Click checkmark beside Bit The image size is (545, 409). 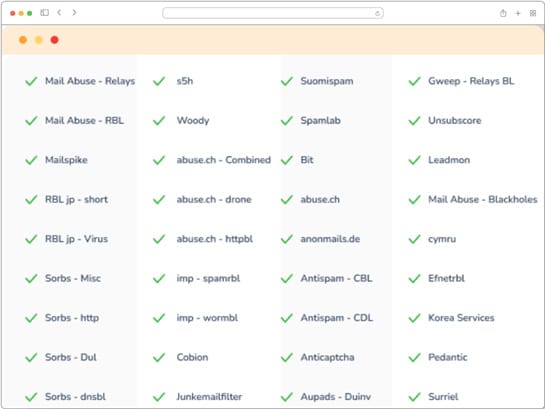(287, 160)
